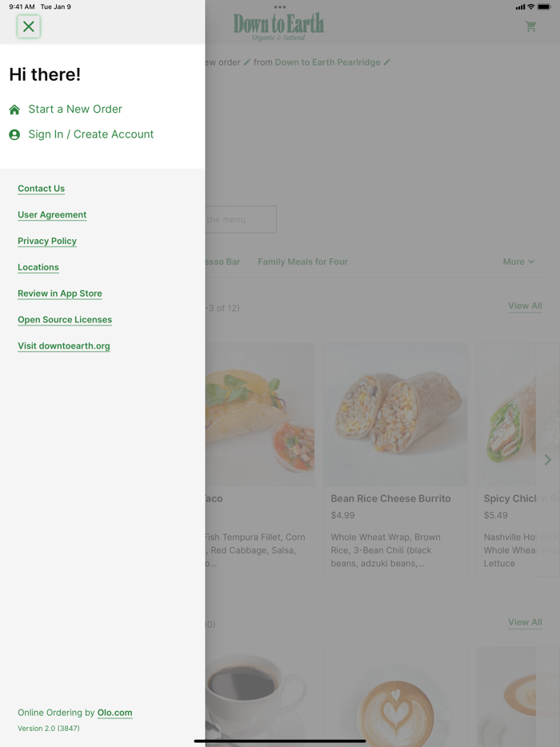560x747 pixels.
Task: Tap the house icon beside Start a New Order
Action: click(14, 110)
